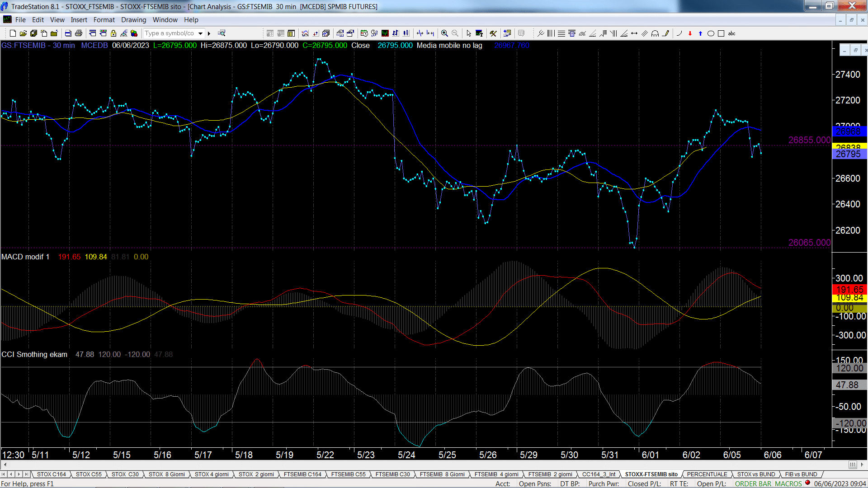
Task: Click the Print icon in toolbar
Action: coord(79,33)
